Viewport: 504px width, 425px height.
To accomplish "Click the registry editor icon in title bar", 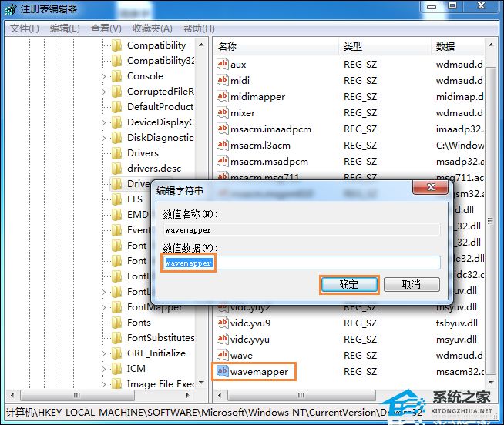I will click(x=11, y=9).
